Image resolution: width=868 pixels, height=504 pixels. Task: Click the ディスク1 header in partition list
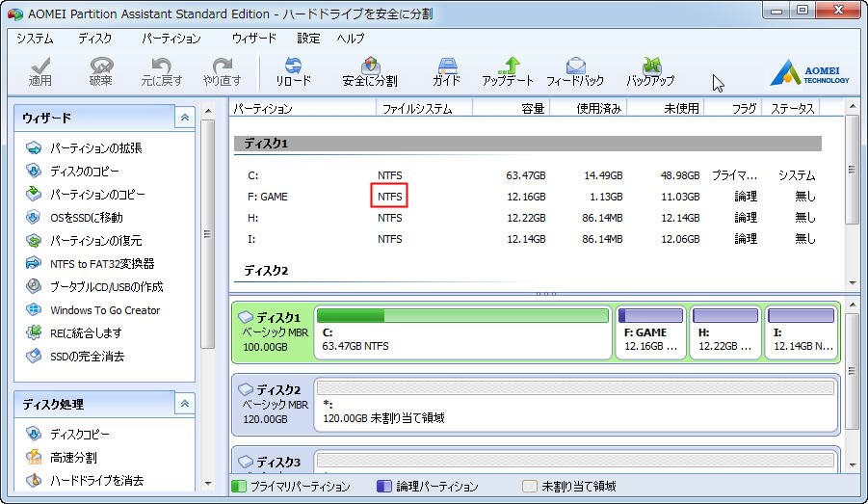tap(528, 144)
